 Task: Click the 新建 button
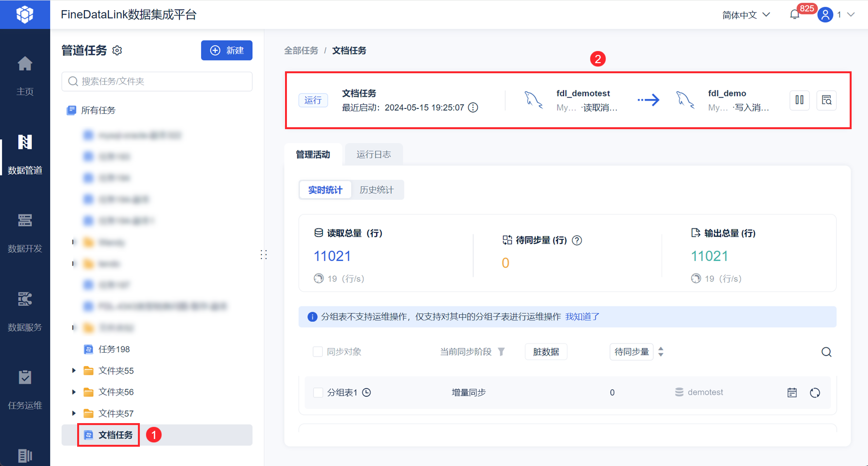coord(227,51)
